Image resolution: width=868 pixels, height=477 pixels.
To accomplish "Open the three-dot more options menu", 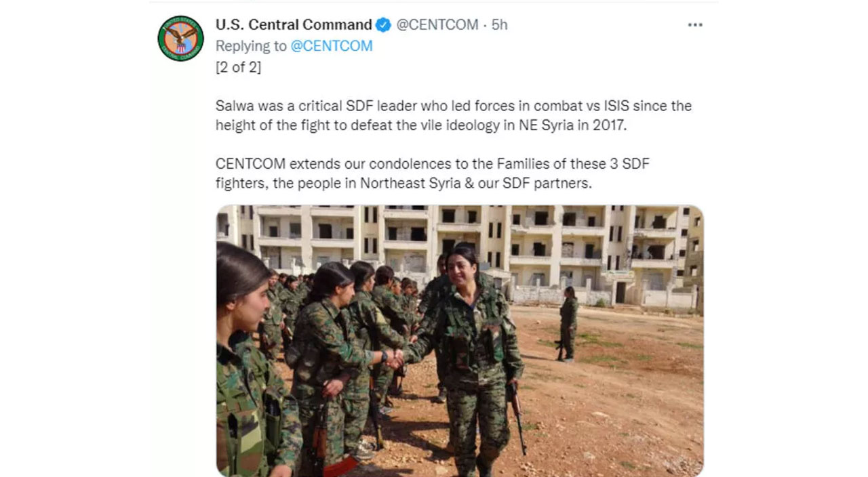I will click(695, 25).
